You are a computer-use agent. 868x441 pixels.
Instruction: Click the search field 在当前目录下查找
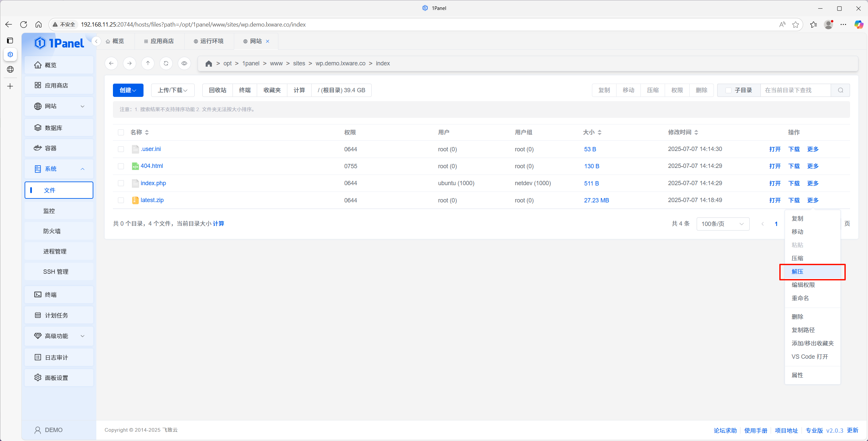(x=795, y=90)
